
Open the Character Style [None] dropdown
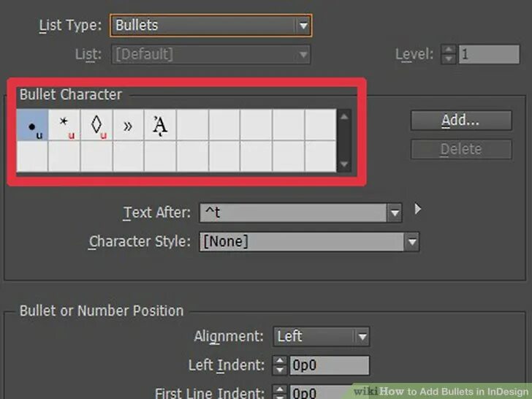pyautogui.click(x=309, y=242)
